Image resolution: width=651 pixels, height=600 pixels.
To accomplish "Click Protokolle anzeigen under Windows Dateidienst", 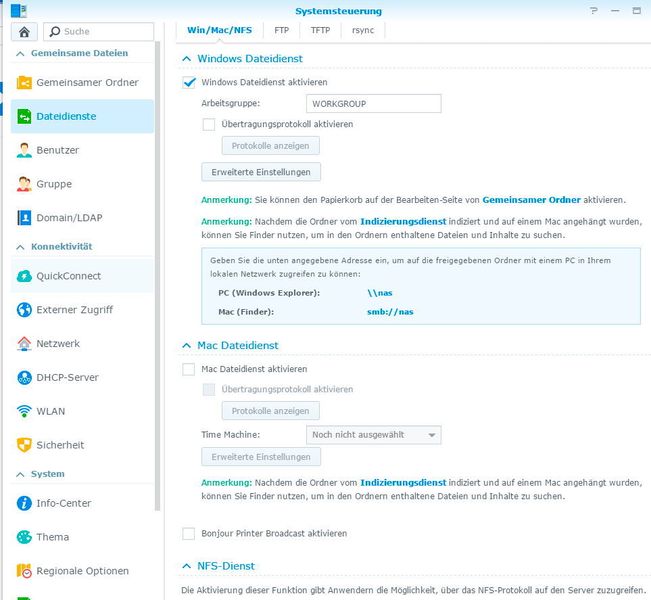I will [x=271, y=146].
